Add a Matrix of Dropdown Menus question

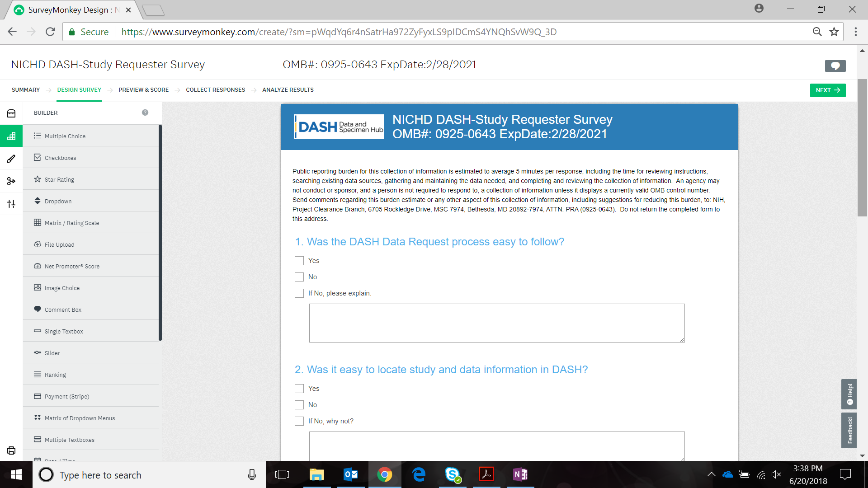(80, 418)
